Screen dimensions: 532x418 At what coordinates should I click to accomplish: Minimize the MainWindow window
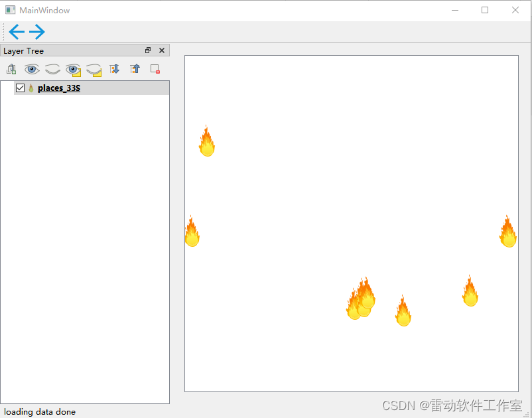coord(455,10)
